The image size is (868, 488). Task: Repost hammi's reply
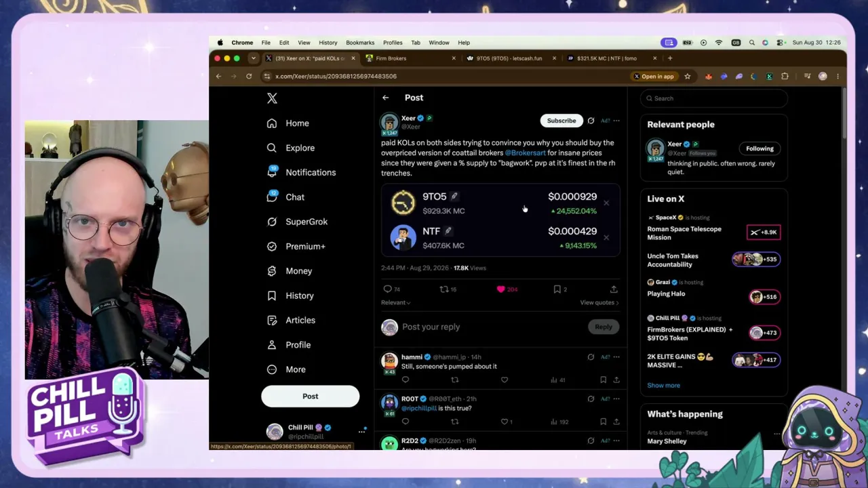pos(455,380)
